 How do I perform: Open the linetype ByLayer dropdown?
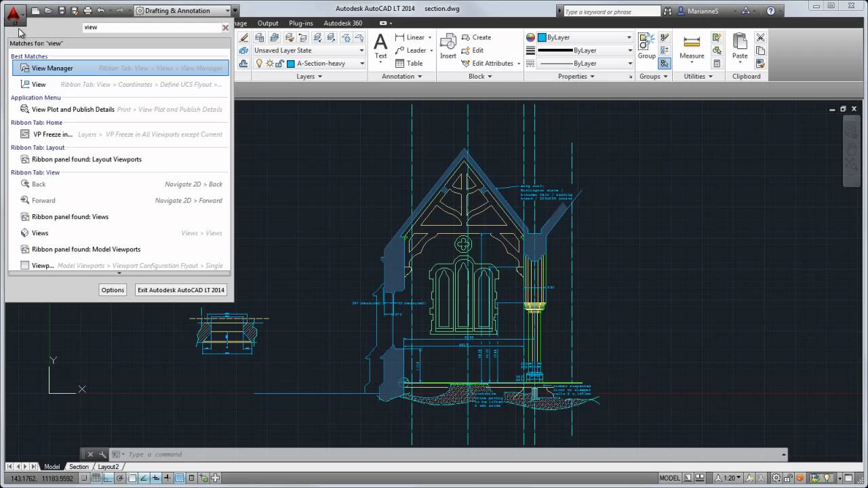[x=585, y=63]
